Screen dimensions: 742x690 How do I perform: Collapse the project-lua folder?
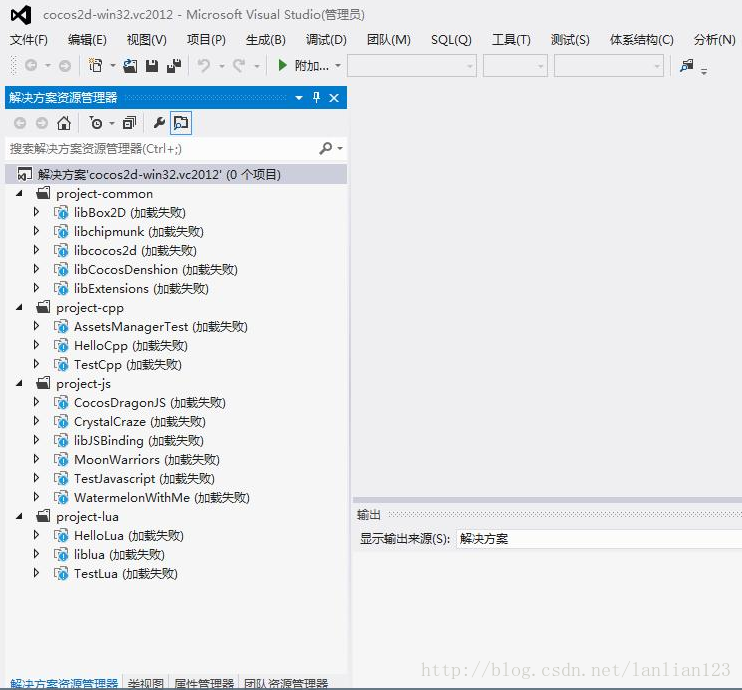(19, 516)
